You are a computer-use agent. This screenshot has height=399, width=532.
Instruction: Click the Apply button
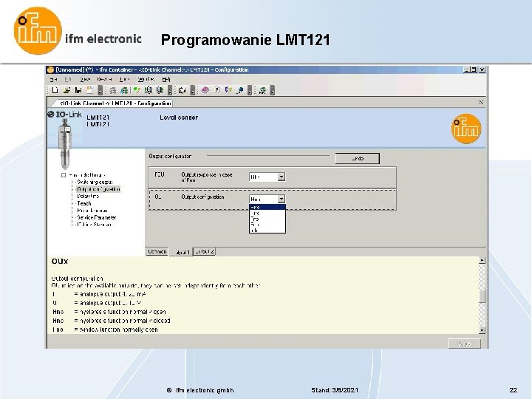[464, 344]
